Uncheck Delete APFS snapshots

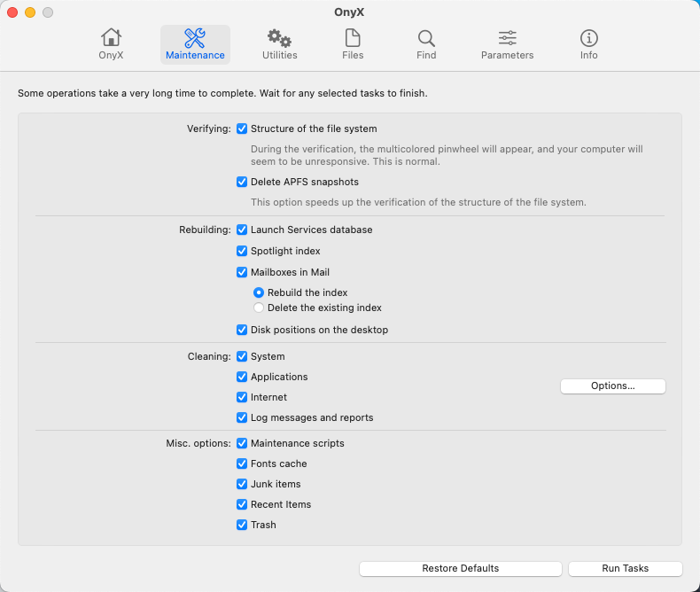[x=242, y=182]
